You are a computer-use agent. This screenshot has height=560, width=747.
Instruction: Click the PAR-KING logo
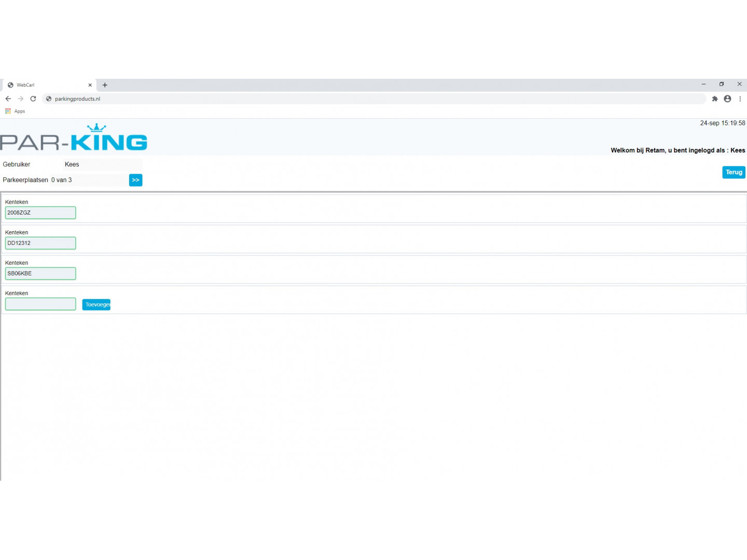74,138
